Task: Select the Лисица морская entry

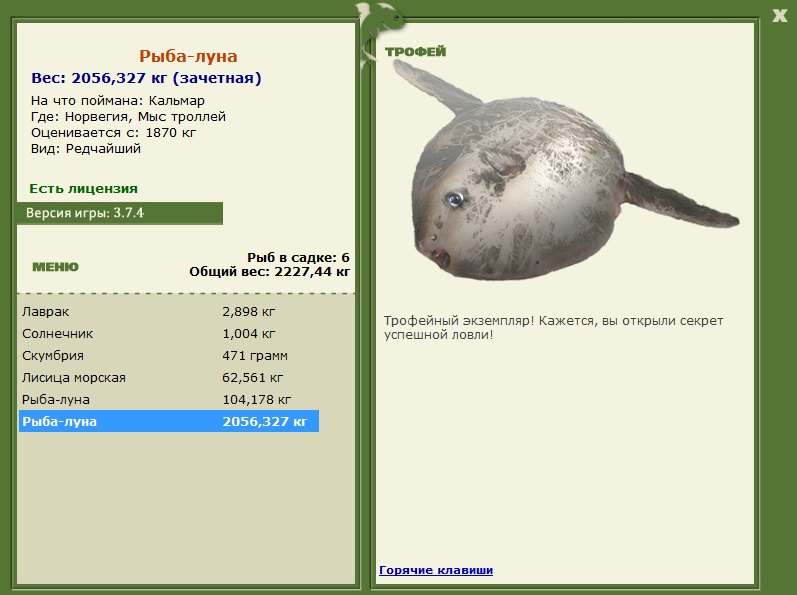Action: (x=169, y=378)
